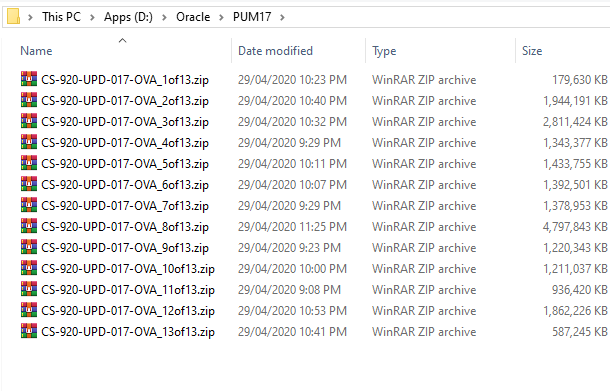The image size is (610, 391).
Task: Click the date 29/04/2020 10:53 PM
Action: (292, 311)
